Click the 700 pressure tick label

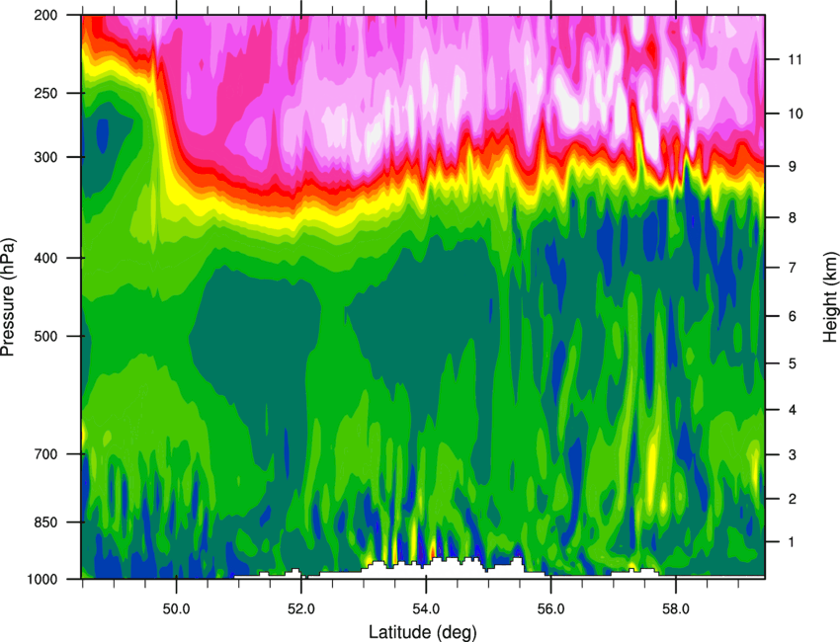pyautogui.click(x=46, y=454)
